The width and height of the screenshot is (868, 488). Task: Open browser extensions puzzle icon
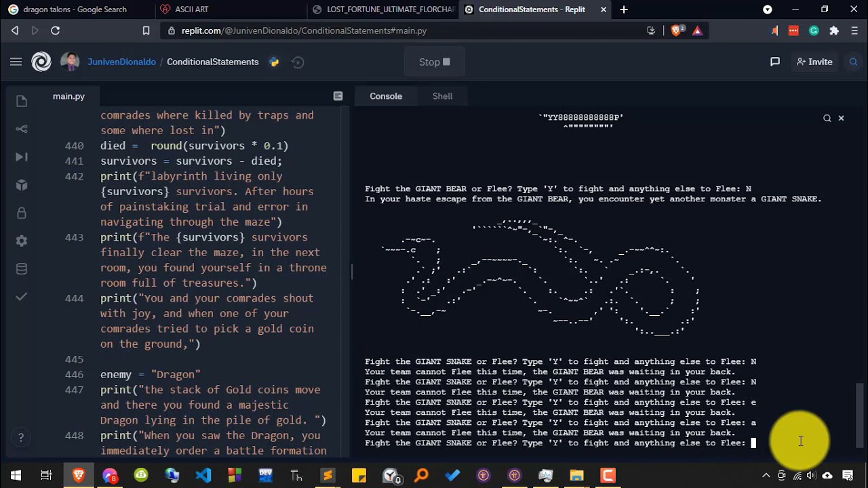tap(834, 30)
